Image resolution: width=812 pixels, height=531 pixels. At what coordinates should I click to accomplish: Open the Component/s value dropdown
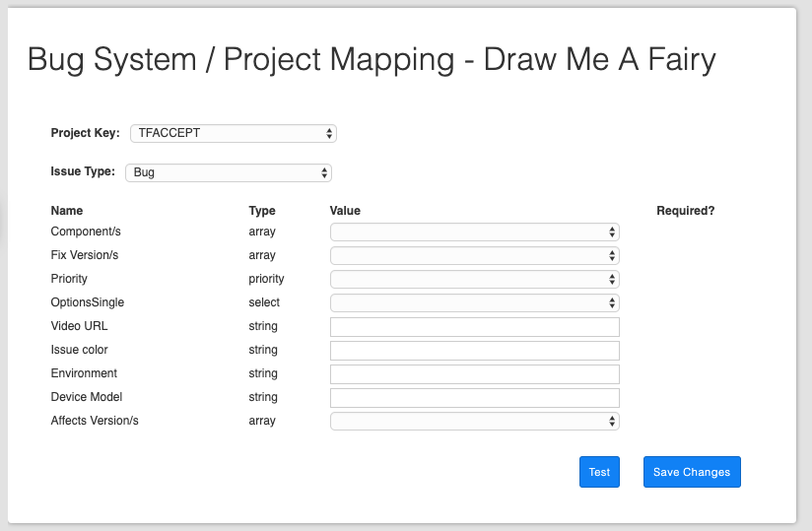pos(474,232)
